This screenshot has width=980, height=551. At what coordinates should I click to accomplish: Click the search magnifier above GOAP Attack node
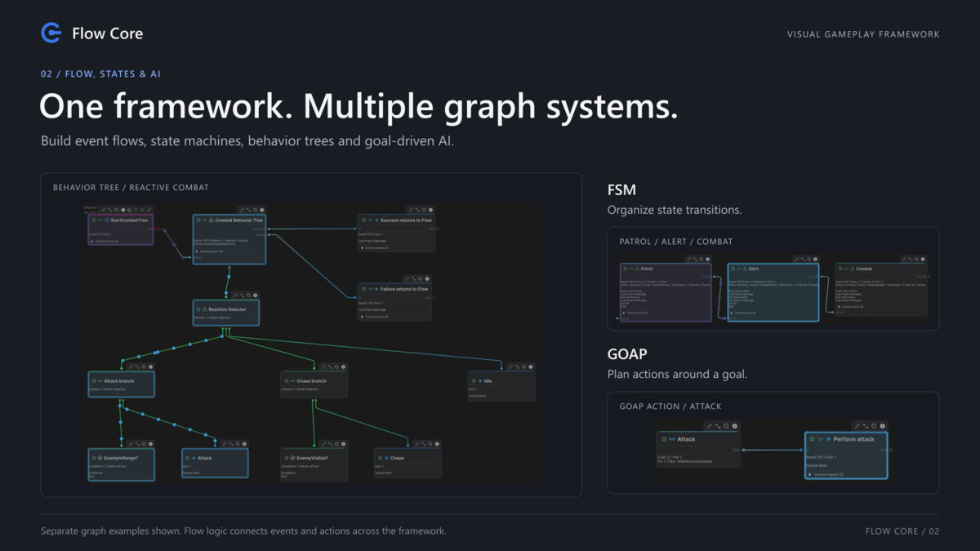pyautogui.click(x=726, y=426)
